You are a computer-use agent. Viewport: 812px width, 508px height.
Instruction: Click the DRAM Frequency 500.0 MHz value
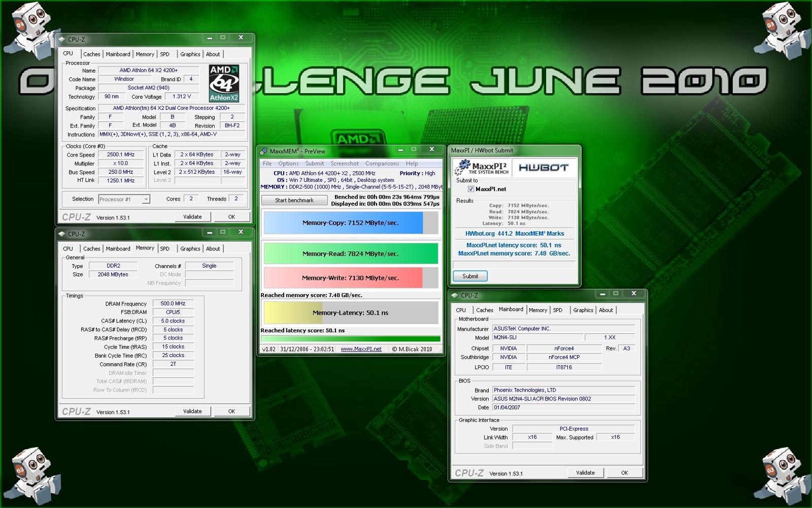pyautogui.click(x=173, y=304)
